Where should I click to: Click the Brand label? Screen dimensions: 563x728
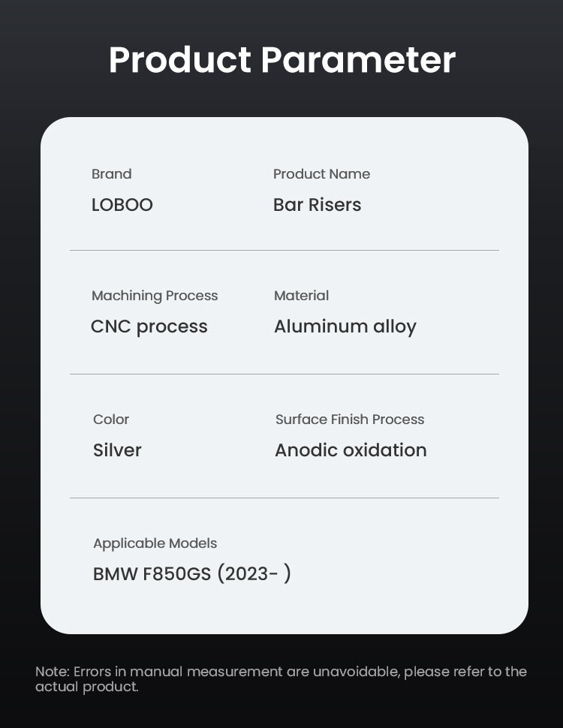coord(112,174)
